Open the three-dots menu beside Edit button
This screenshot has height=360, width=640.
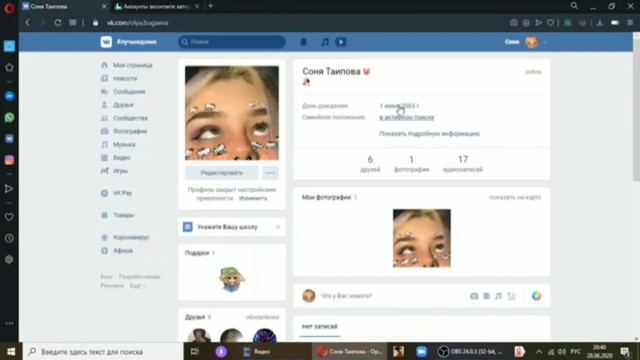[270, 173]
